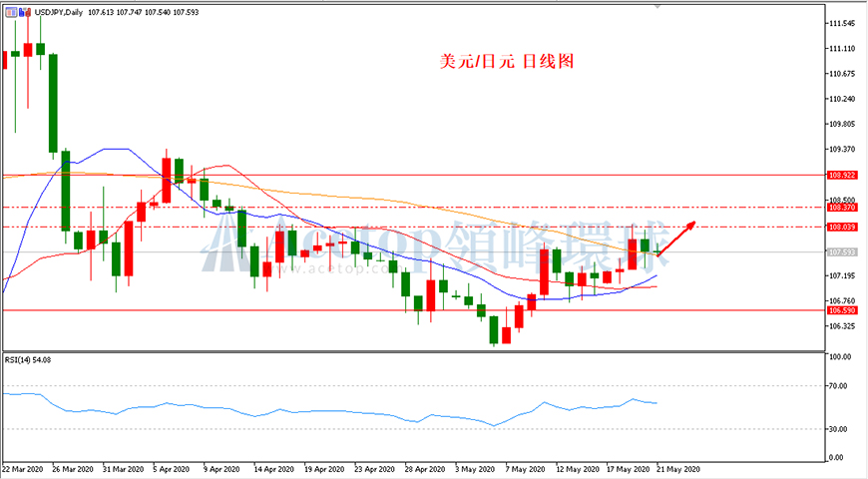Viewport: 868px width, 479px height.
Task: Click the 14 Apr 2020 date label
Action: (x=274, y=470)
